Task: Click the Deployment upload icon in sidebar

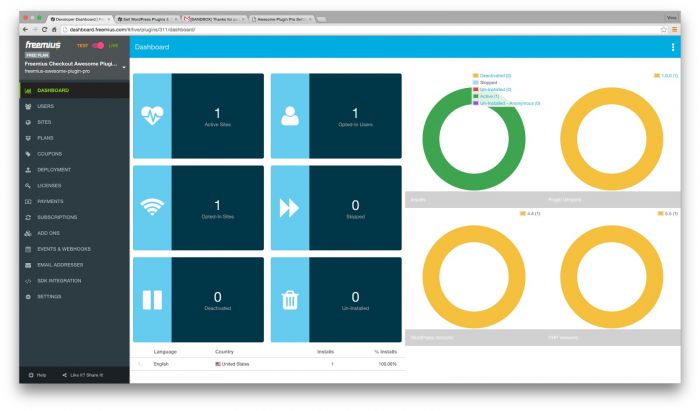Action: [28, 170]
